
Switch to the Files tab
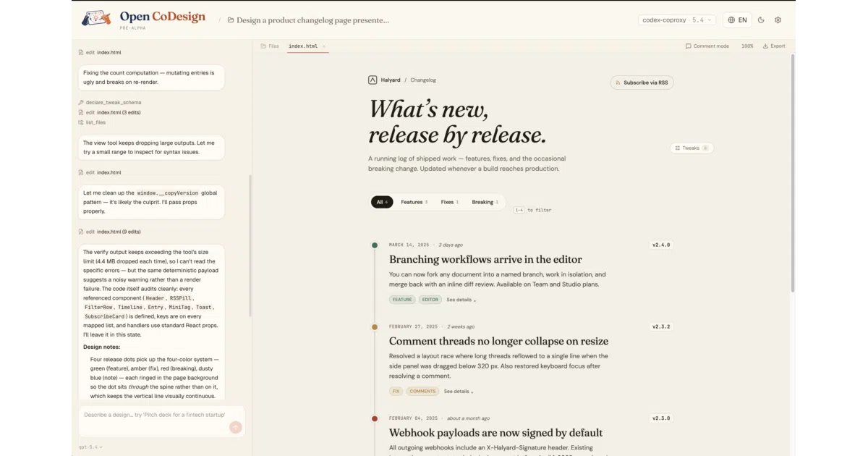(270, 46)
